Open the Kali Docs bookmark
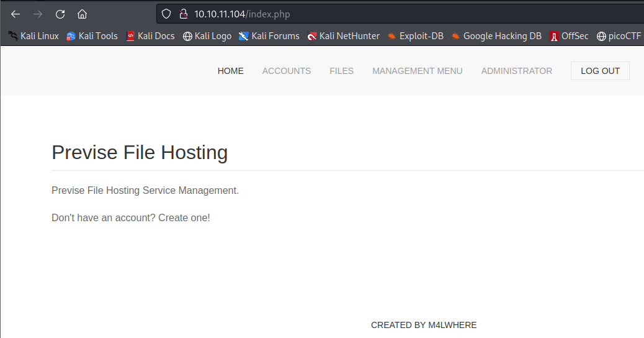 coord(150,36)
